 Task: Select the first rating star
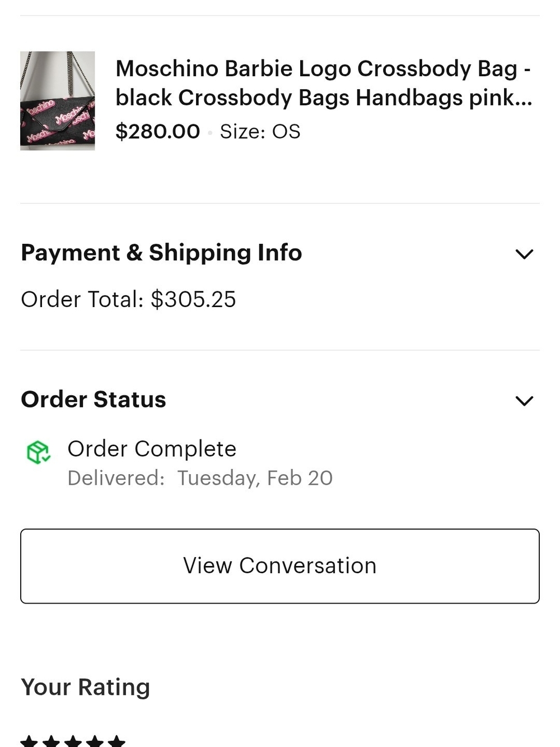click(29, 741)
